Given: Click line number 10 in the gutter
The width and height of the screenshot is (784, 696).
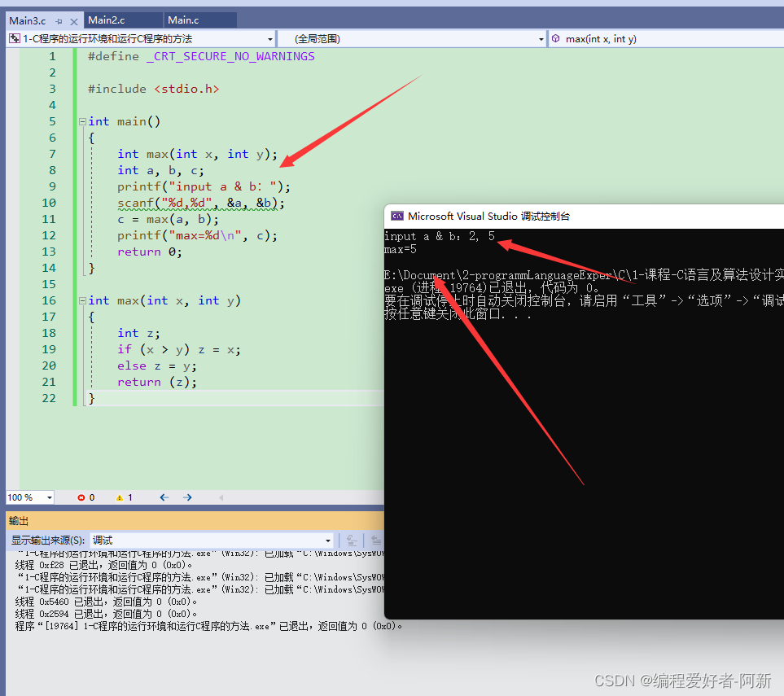Looking at the screenshot, I should point(49,203).
